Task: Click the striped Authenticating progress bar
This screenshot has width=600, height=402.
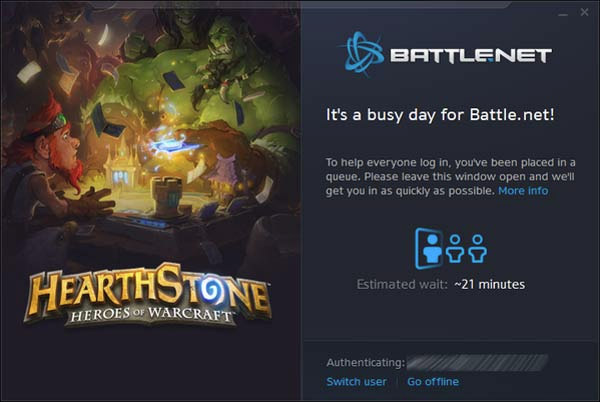Action: click(x=478, y=363)
